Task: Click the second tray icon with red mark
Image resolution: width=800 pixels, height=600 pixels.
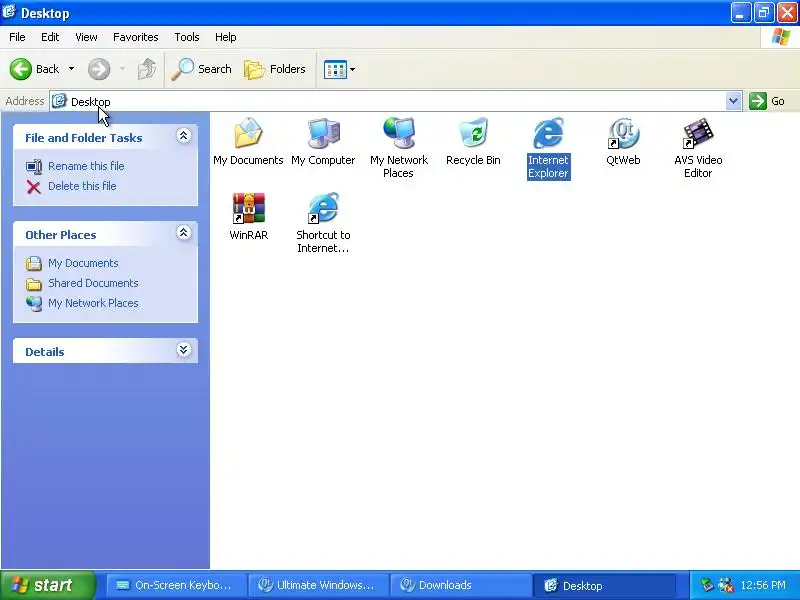Action: point(726,585)
